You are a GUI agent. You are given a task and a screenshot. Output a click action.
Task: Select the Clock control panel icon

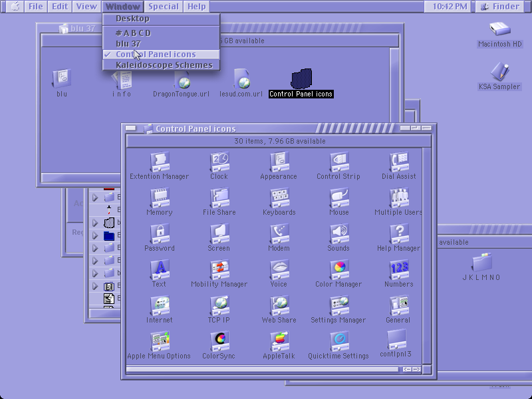[219, 162]
